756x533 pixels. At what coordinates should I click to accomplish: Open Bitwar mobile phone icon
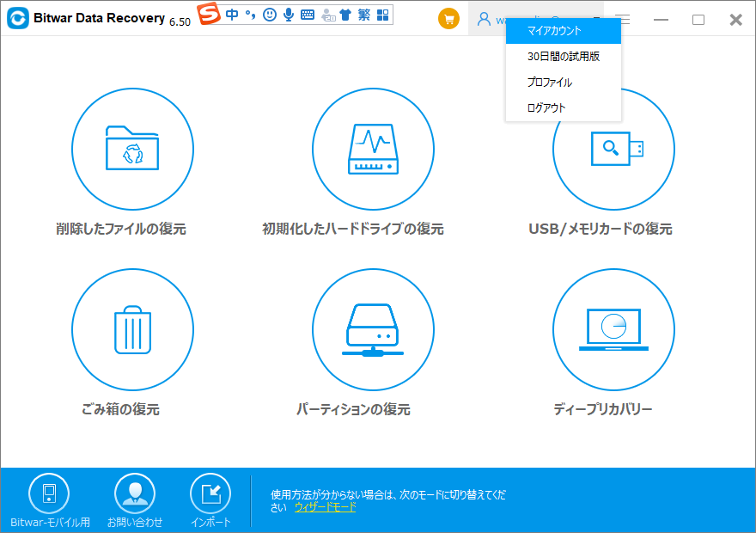pos(49,493)
